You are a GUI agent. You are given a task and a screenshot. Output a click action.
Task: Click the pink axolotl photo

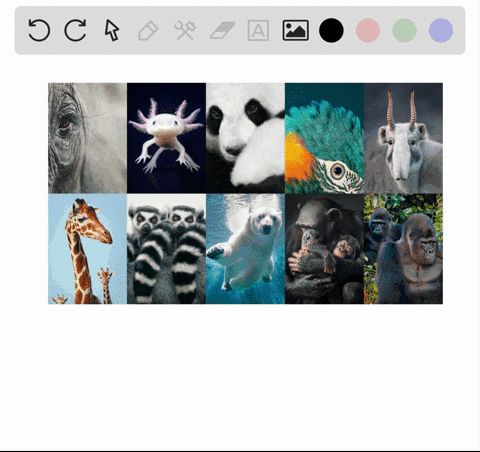click(x=166, y=138)
